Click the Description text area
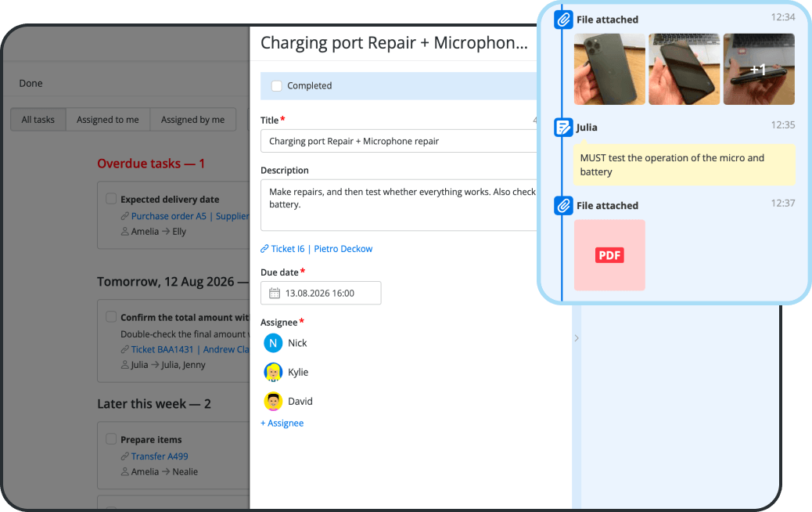This screenshot has width=812, height=512. [399, 205]
